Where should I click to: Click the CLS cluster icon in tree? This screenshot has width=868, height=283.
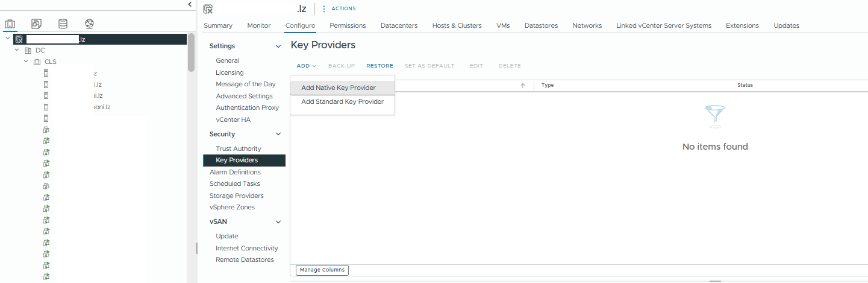click(37, 62)
